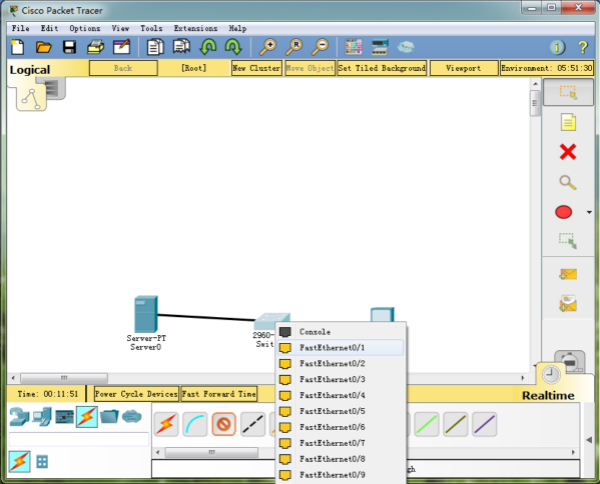Choose the red ellipse drawing tool
This screenshot has height=484, width=600.
(x=564, y=212)
